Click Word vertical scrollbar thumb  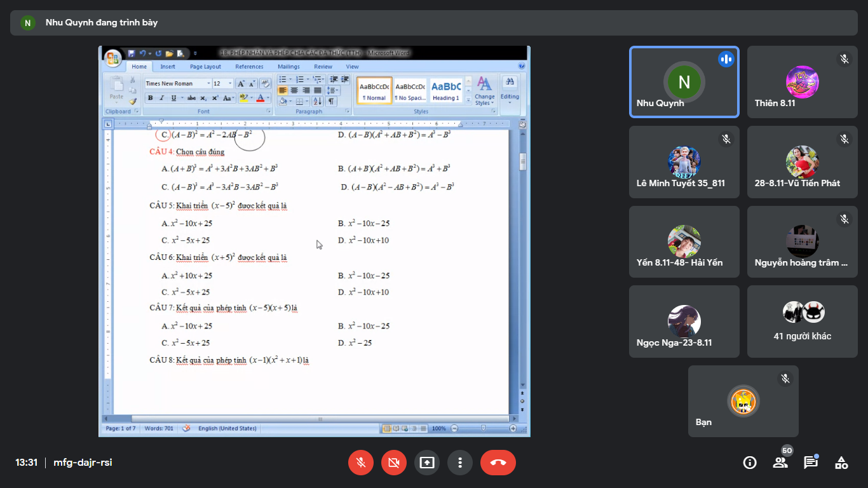tap(523, 161)
